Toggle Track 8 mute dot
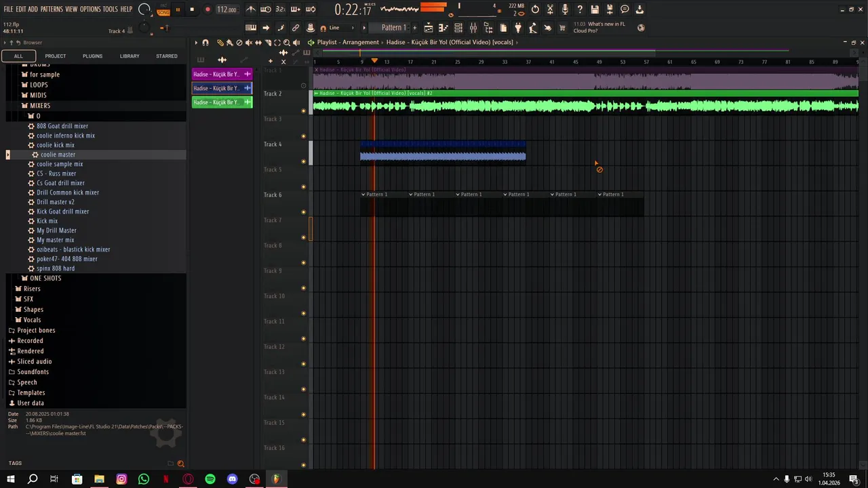This screenshot has height=488, width=868. coord(304,263)
